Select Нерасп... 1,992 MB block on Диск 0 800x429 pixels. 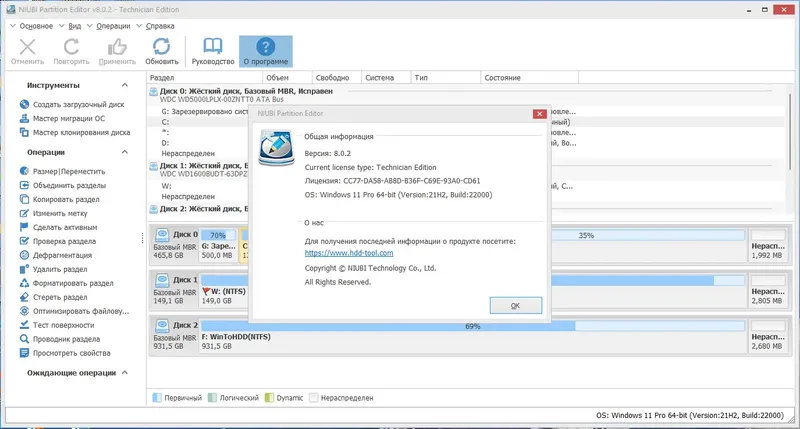768,245
